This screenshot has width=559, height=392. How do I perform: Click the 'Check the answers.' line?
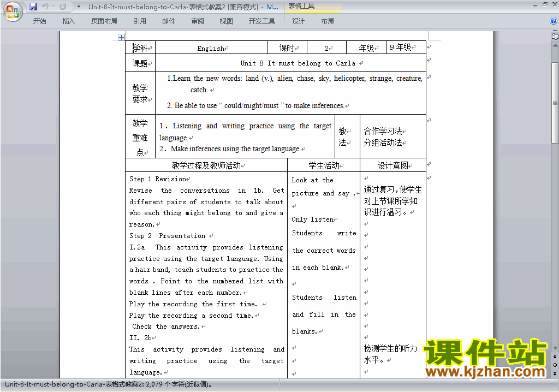coord(166,326)
